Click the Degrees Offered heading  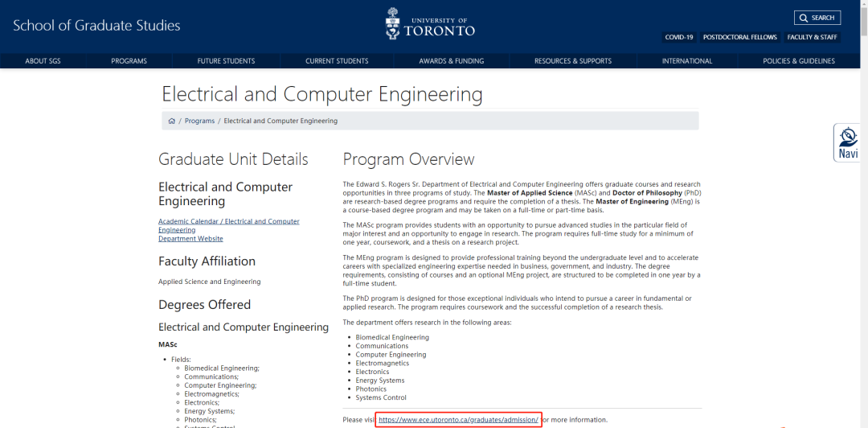click(x=204, y=304)
